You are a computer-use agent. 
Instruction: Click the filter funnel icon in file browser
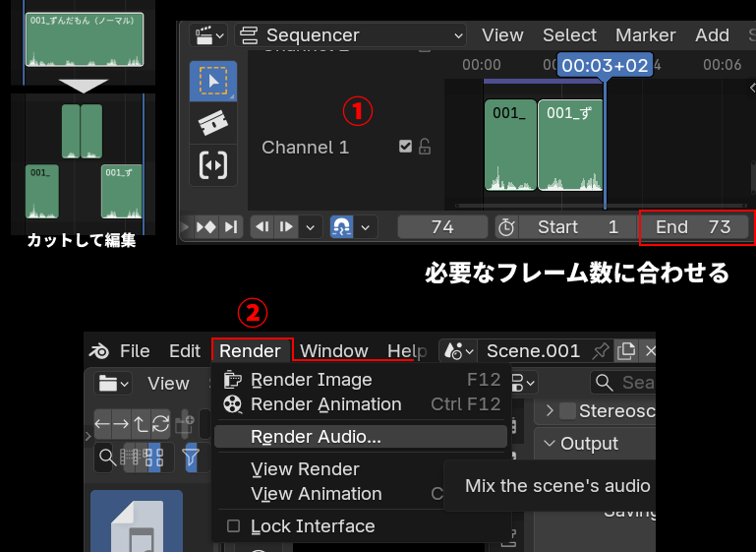(191, 457)
